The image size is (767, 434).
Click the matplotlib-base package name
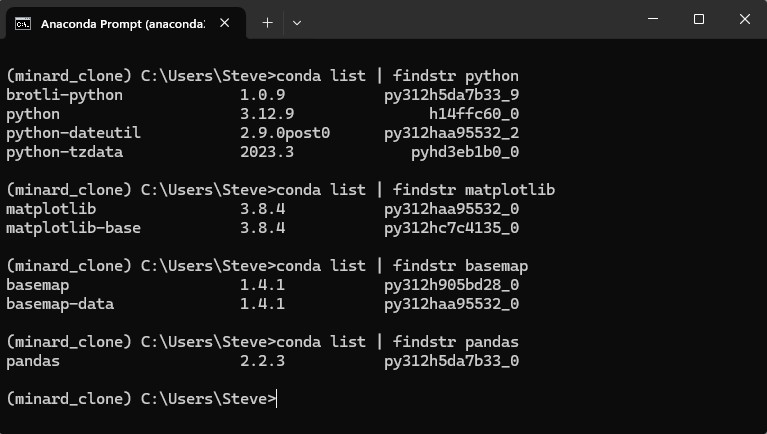[73, 228]
